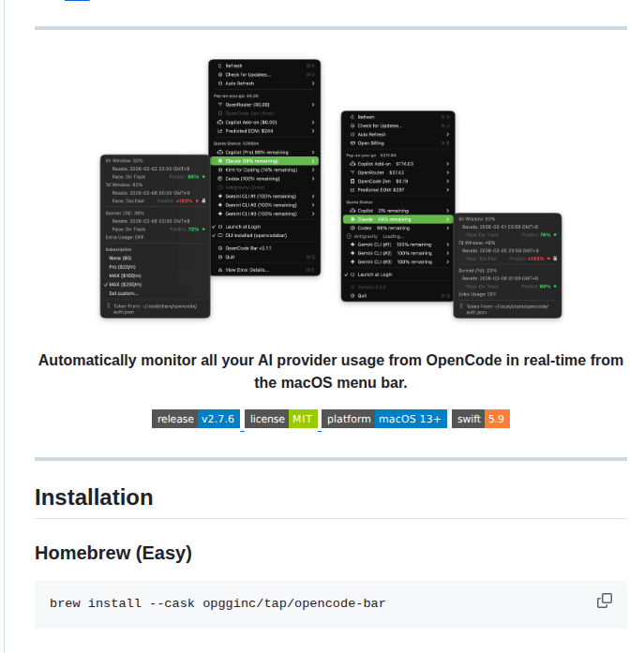Screen dimensions: 644x653
Task: Click 'Resets: 2026-02-02 22:00 GMT+9' line
Action: tap(151, 169)
